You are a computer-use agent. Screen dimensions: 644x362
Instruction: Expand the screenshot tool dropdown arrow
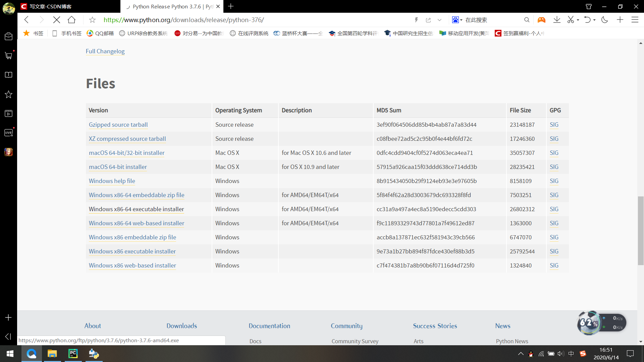(x=578, y=20)
